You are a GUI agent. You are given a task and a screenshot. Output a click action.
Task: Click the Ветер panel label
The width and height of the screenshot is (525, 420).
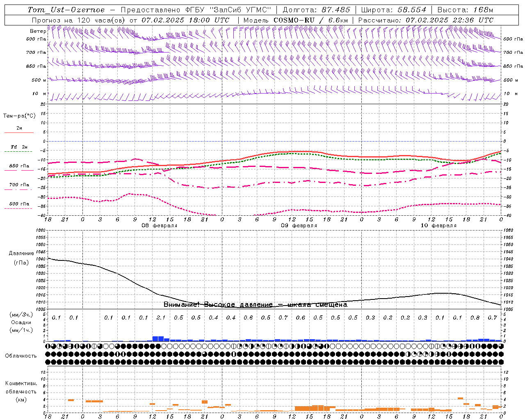[38, 31]
